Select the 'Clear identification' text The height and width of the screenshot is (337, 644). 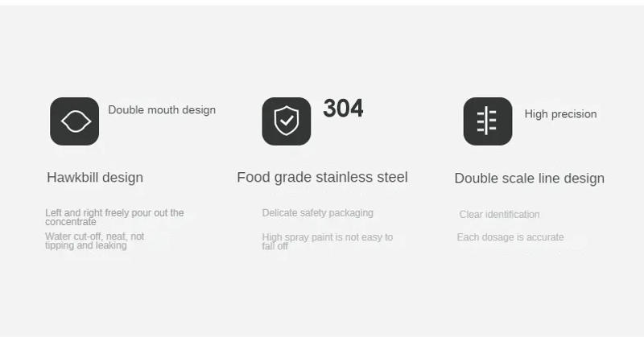coord(499,215)
